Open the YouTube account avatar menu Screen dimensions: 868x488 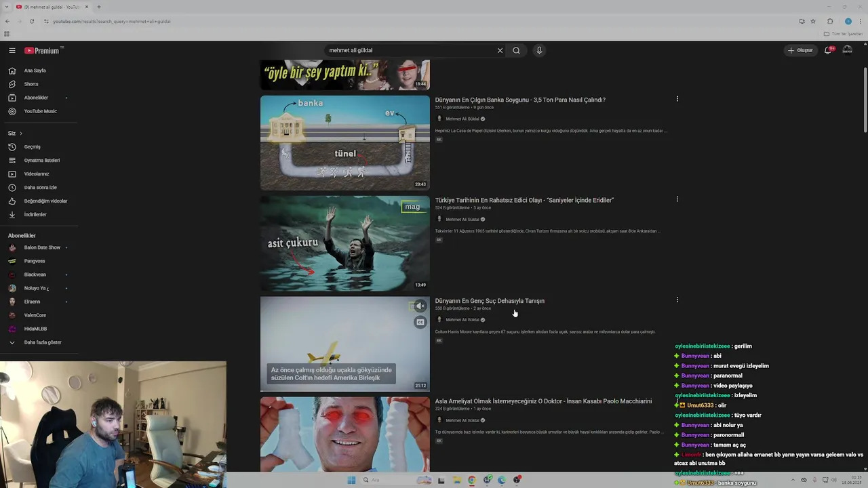pos(847,50)
